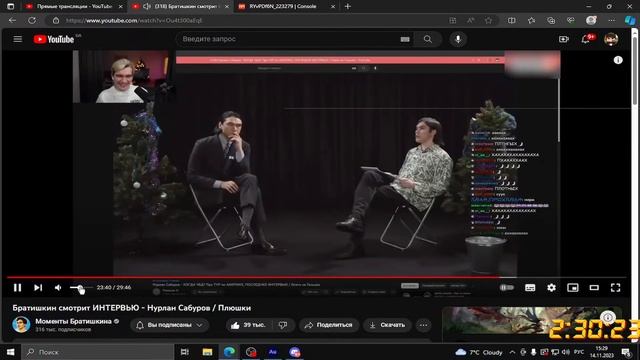Go fullscreen on the video
This screenshot has width=640, height=360.
tap(615, 288)
